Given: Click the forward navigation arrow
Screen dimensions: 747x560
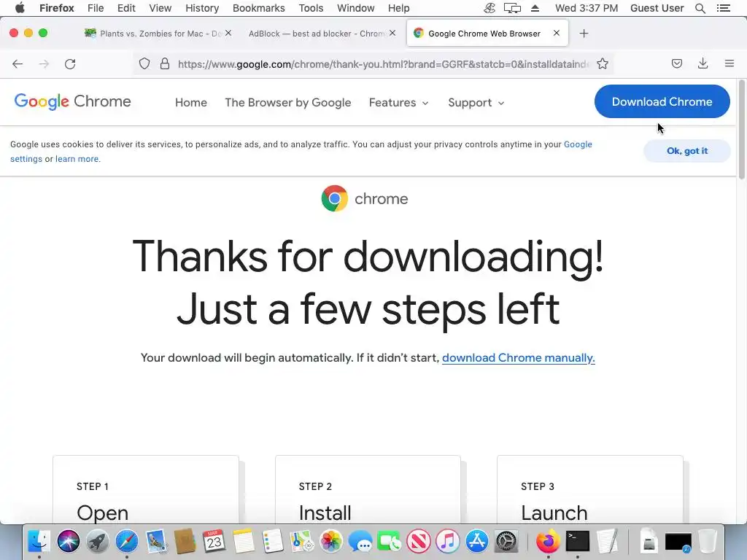Looking at the screenshot, I should tap(44, 64).
